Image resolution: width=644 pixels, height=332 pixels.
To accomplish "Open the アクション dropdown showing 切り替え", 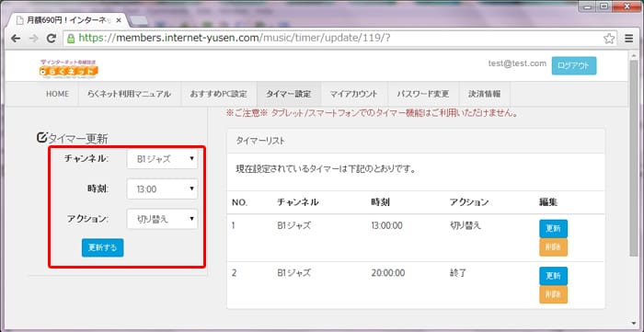I will click(162, 219).
